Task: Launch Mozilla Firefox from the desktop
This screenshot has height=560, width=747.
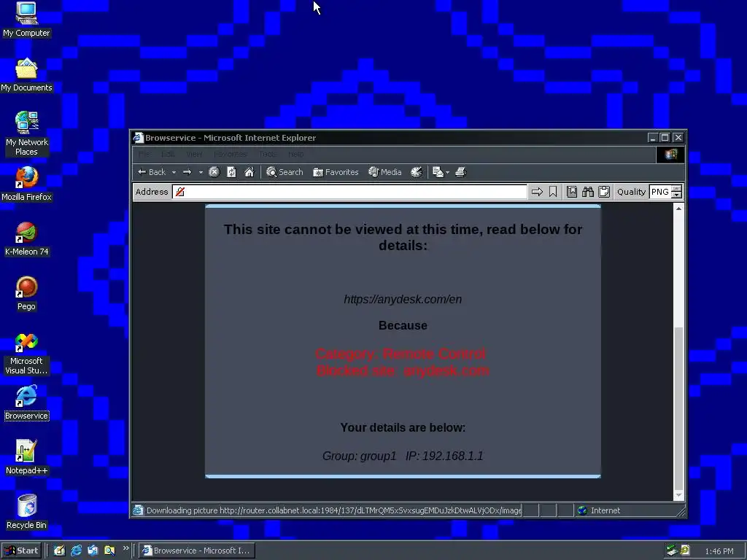Action: pos(26,184)
